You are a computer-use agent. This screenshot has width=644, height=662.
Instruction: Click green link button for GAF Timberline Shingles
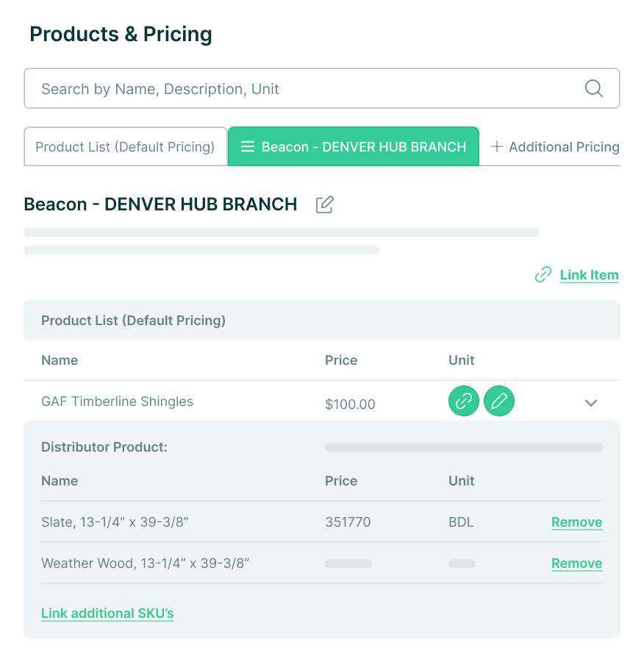pyautogui.click(x=463, y=401)
